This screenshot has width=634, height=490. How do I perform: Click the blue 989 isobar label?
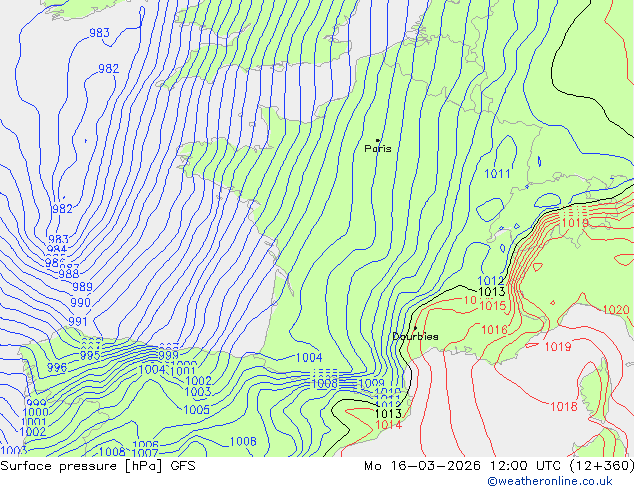click(x=82, y=287)
